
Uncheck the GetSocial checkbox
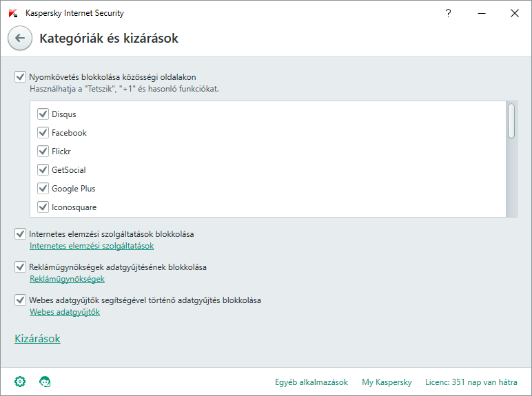pos(43,169)
